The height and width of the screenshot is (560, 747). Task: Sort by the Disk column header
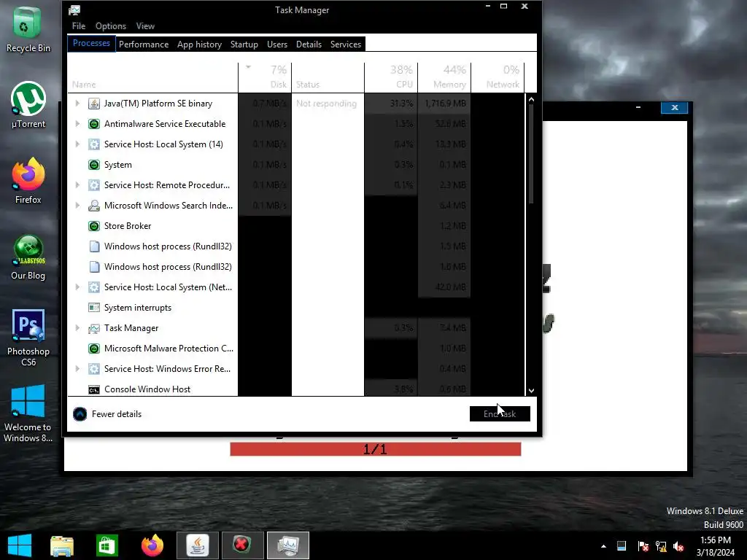pyautogui.click(x=265, y=77)
